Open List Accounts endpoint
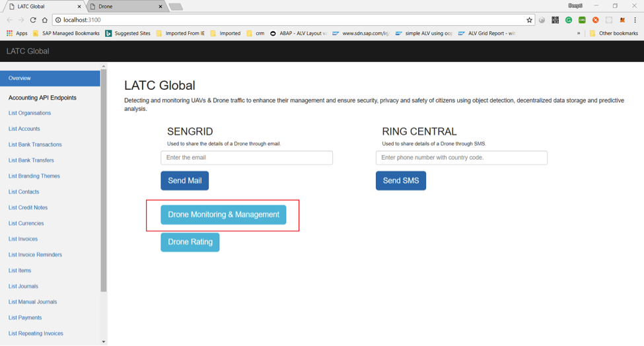Viewport: 644px width, 346px height. tap(24, 129)
